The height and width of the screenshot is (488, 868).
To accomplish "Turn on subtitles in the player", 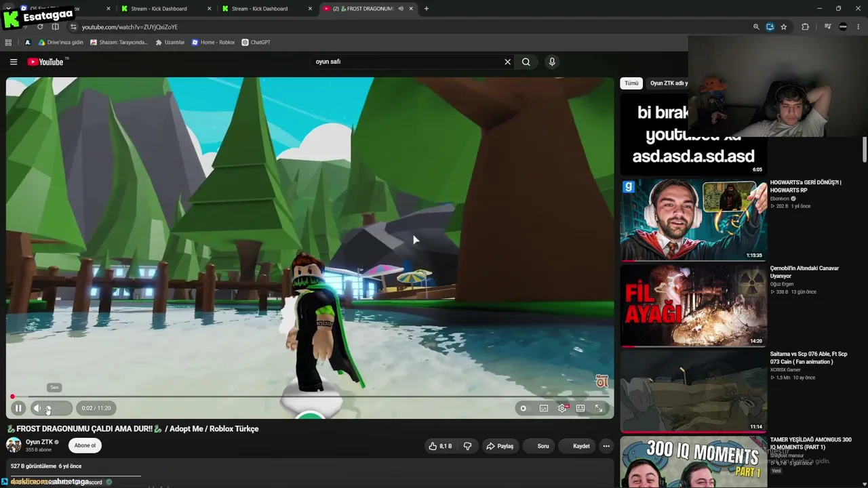I will (x=544, y=408).
